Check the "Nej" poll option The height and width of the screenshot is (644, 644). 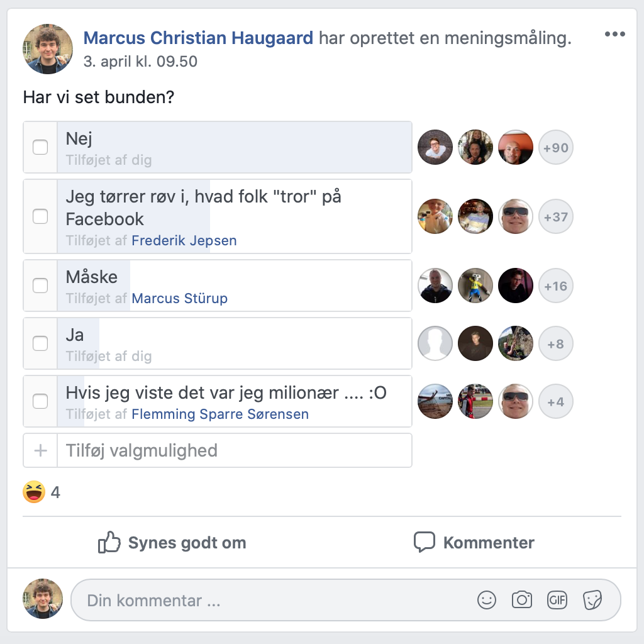[x=40, y=147]
